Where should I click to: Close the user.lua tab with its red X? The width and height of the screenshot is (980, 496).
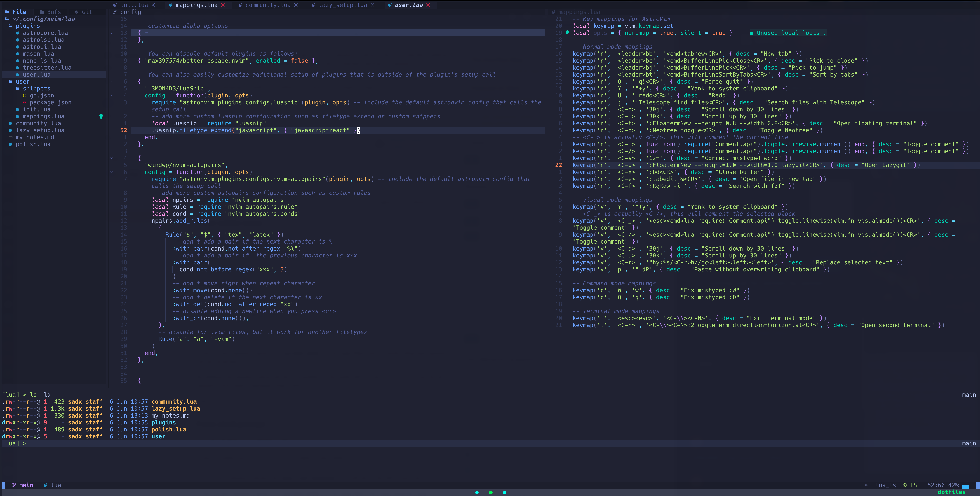point(428,5)
